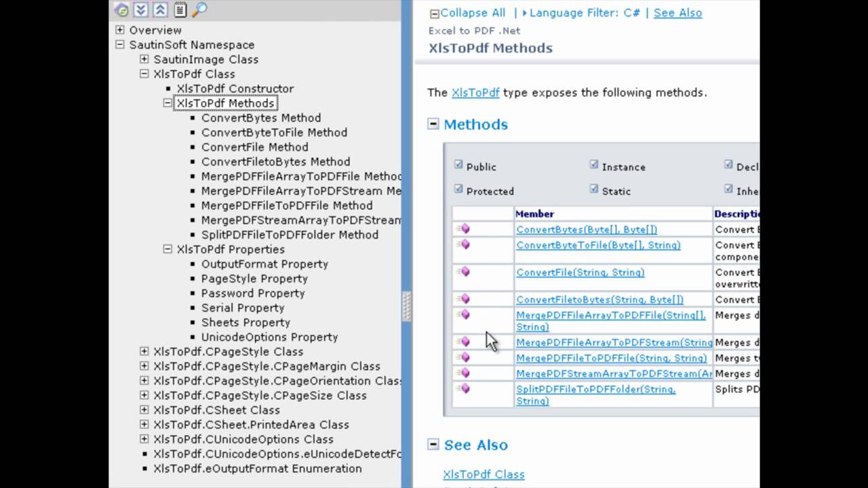Toggle the Static members checkbox
868x488 pixels.
tap(594, 189)
